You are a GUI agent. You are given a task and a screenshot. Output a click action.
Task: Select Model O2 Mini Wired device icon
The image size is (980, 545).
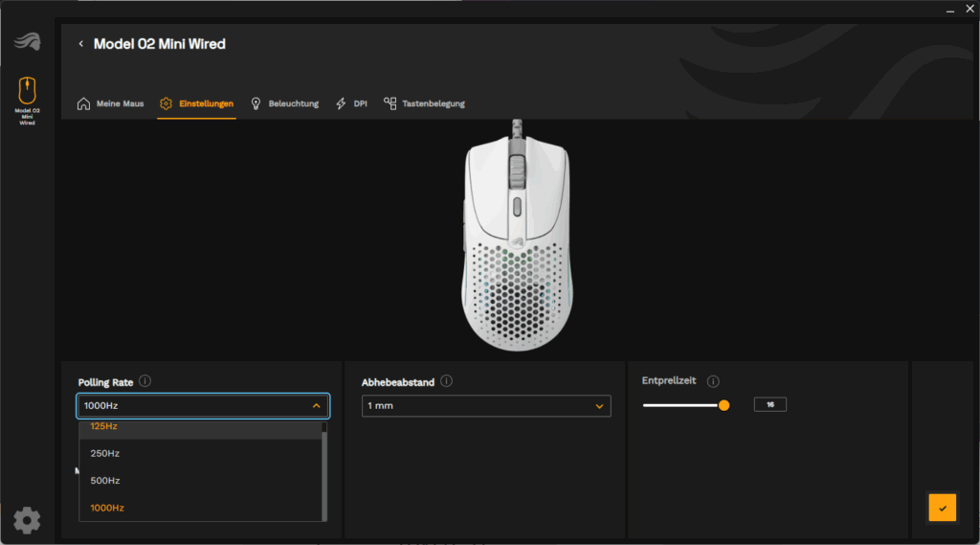click(x=27, y=91)
